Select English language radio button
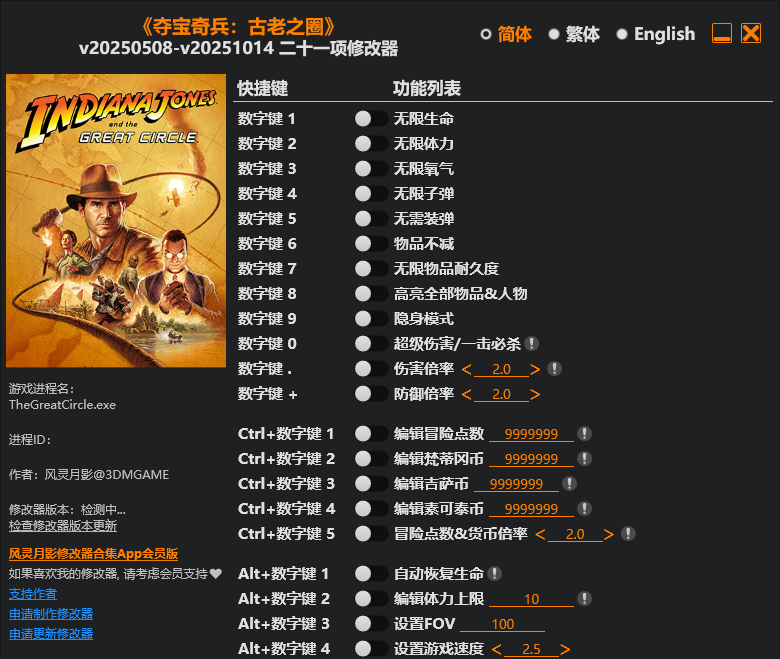 click(x=622, y=34)
